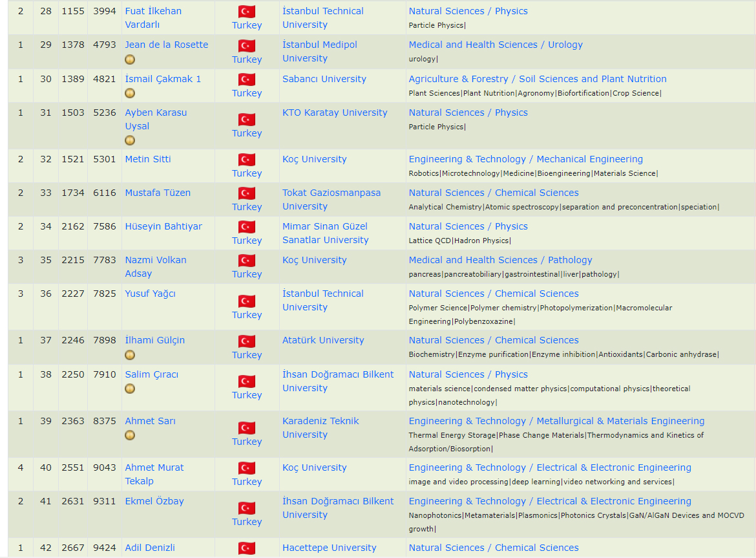This screenshot has height=558, width=756.
Task: Select the gold medal icon under Ahmet Sarı
Action: (x=130, y=436)
